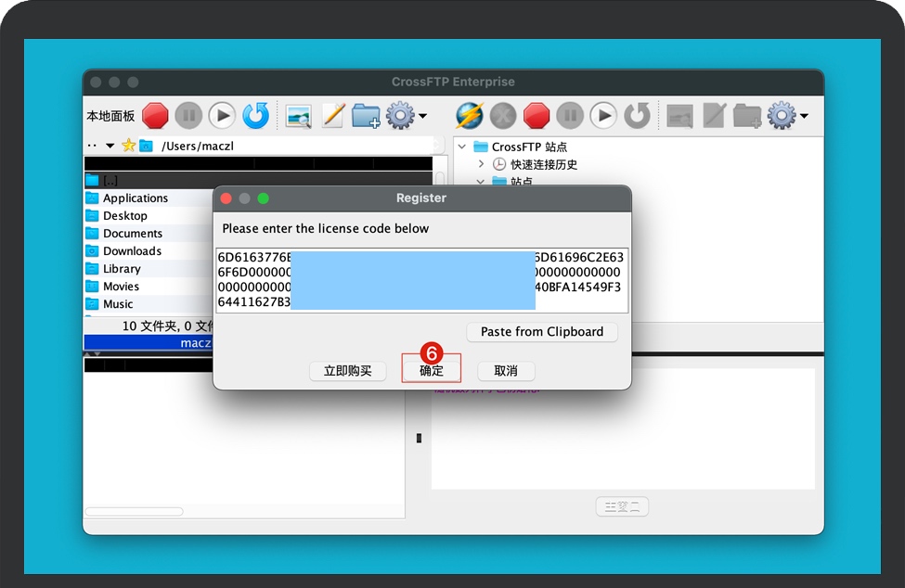
Task: Expand the 快速连接历史 tree node
Action: tap(481, 164)
